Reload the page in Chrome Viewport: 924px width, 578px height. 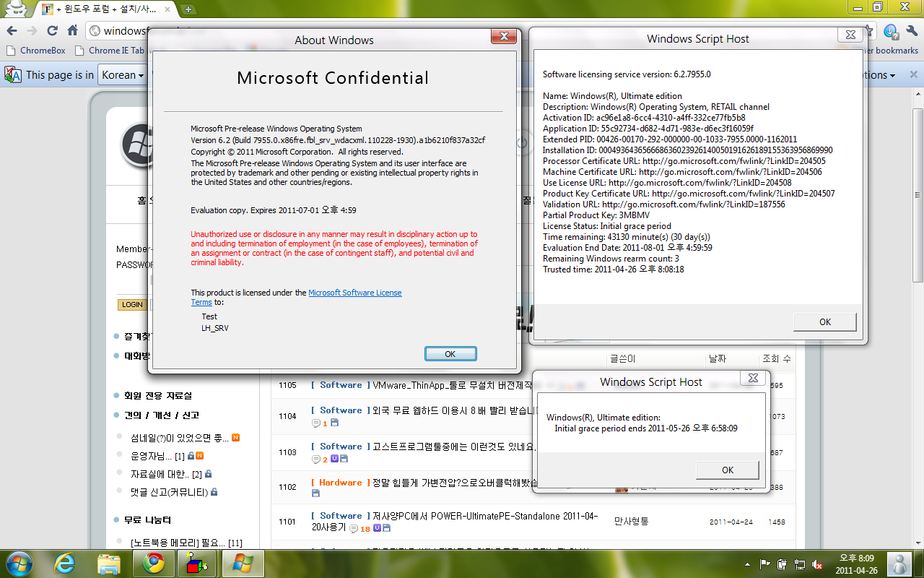[x=52, y=31]
